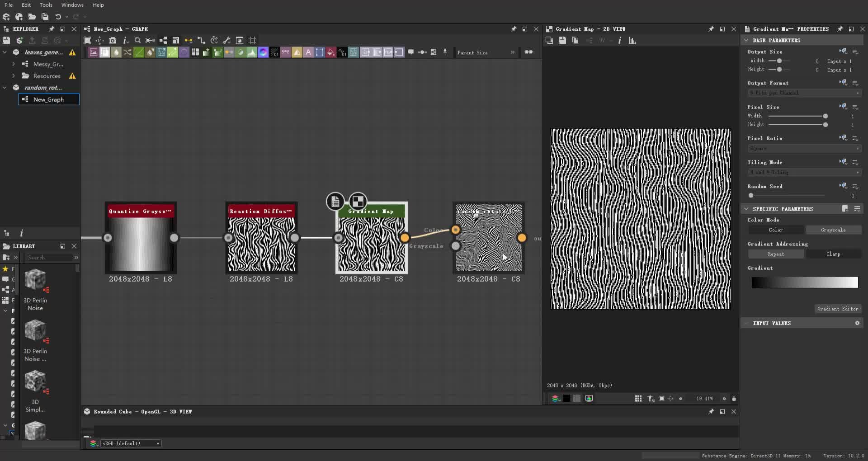
Task: Click the 3D Perlin Noise thumbnail in Library
Action: point(36,280)
